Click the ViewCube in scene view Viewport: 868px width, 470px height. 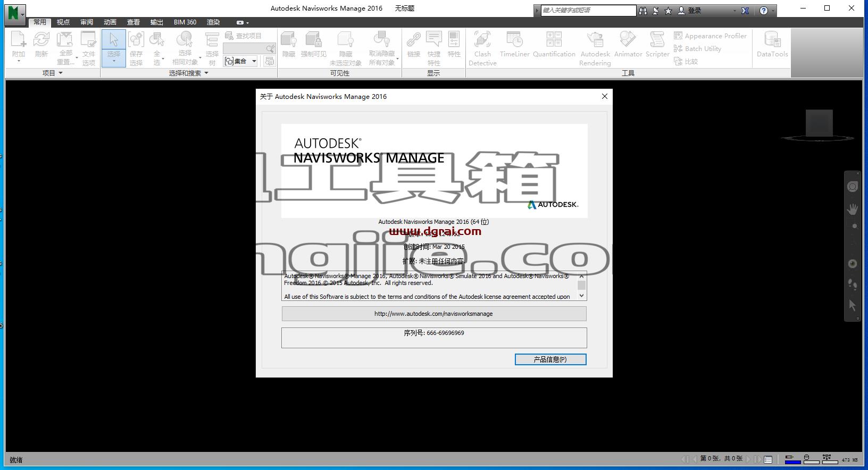[819, 123]
